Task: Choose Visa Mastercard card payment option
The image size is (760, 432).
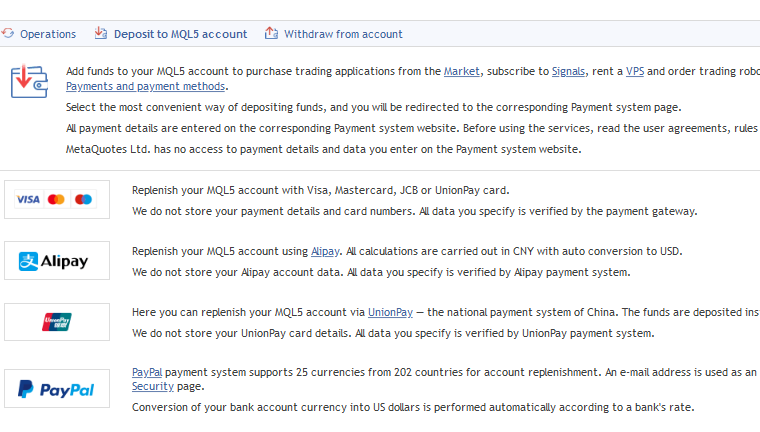Action: pyautogui.click(x=57, y=199)
